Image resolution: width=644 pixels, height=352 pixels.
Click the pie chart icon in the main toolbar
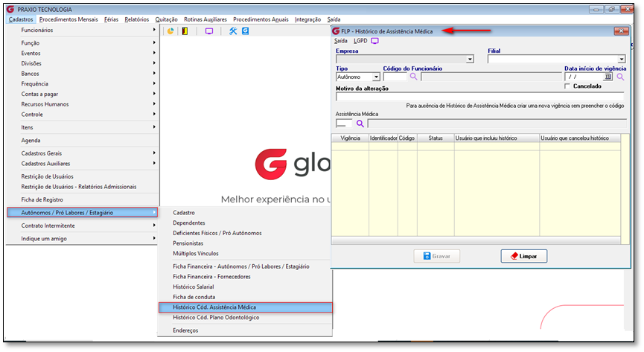[x=170, y=31]
